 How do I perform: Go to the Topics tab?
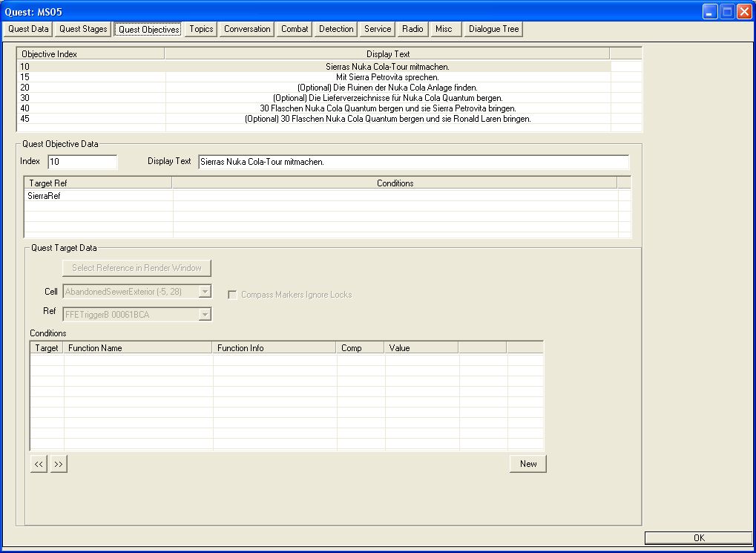coord(201,29)
